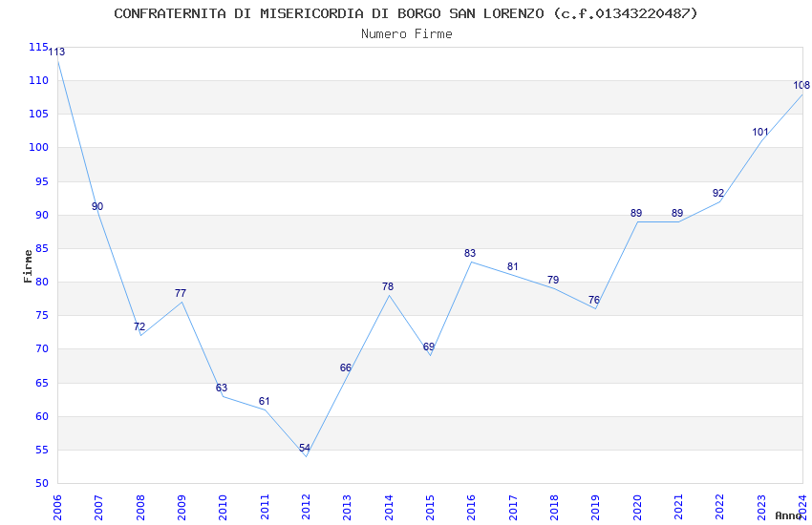Click the y-axis tick label 85
Image resolution: width=812 pixels, height=525 pixels.
pos(41,248)
